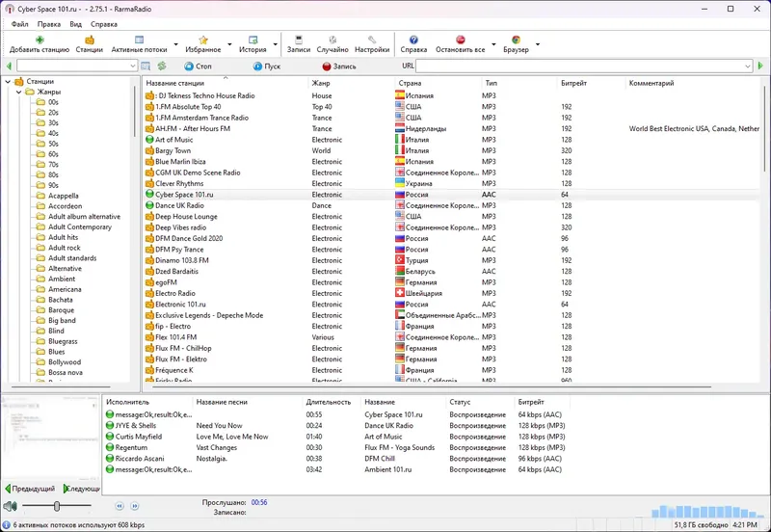771x532 pixels.
Task: Open the station search combo box dropdown
Action: (133, 66)
